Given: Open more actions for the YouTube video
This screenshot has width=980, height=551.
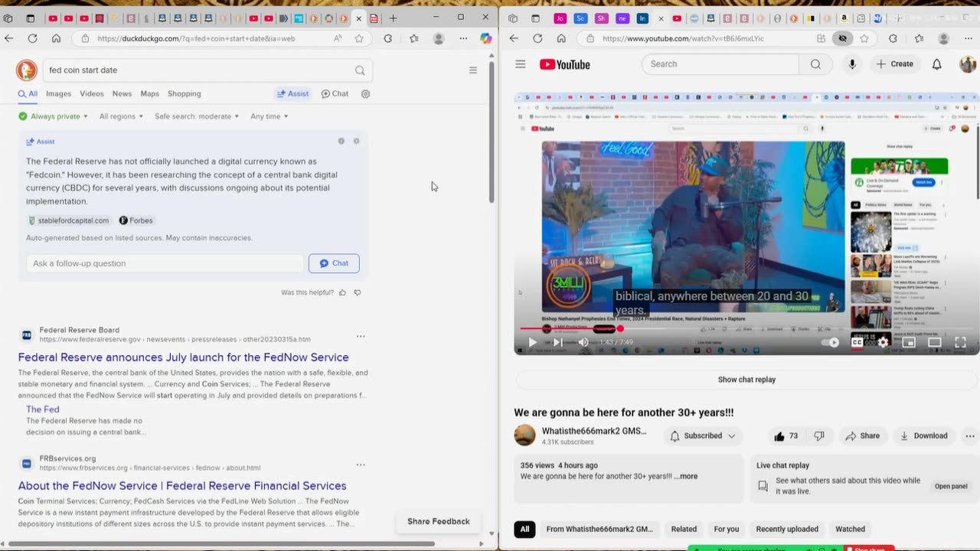Looking at the screenshot, I should click(970, 435).
